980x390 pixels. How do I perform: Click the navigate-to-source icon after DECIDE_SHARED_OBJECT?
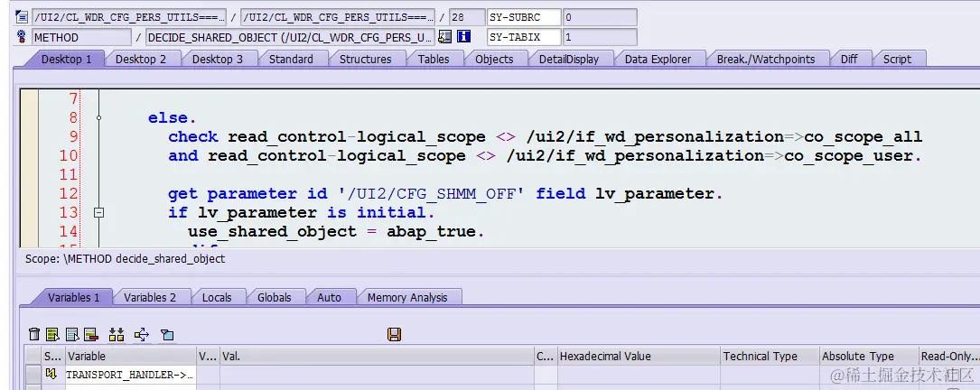pyautogui.click(x=444, y=38)
